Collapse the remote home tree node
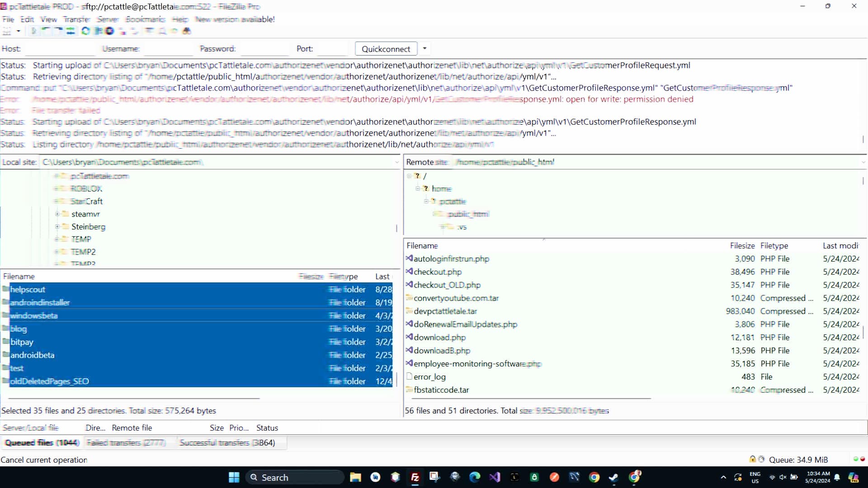This screenshot has height=488, width=868. [418, 189]
